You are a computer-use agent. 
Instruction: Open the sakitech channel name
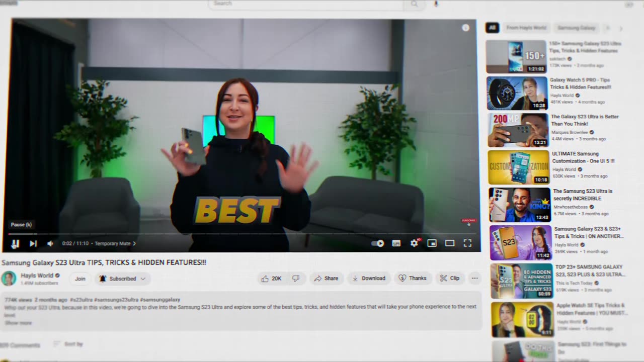coord(558,59)
